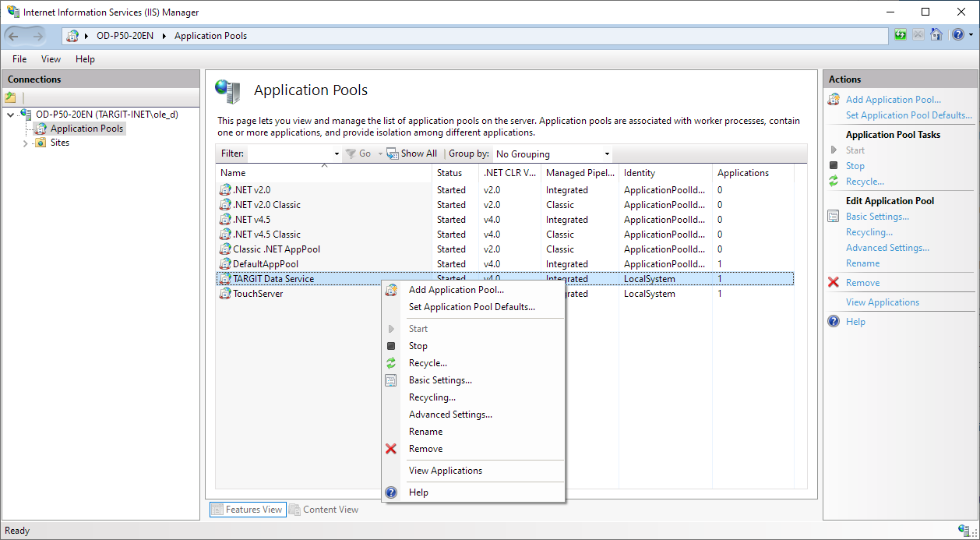Select the DefaultAppPool name in the list
980x540 pixels.
(x=266, y=263)
